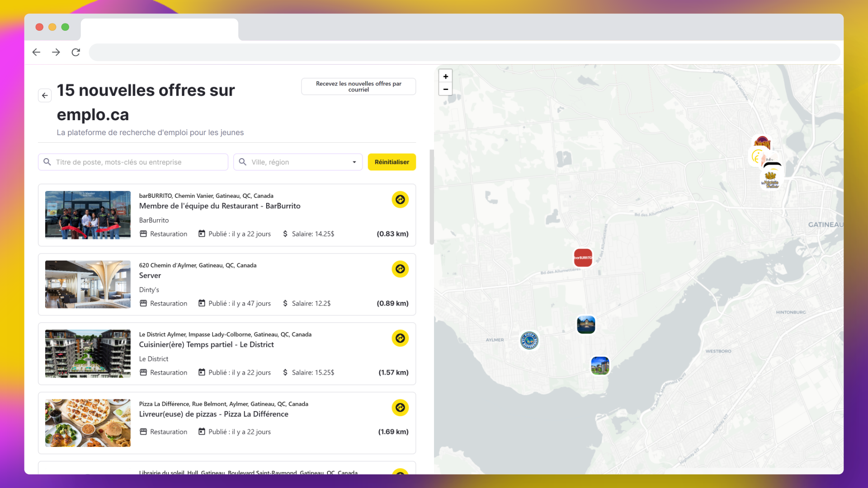Click 'BarBurrito' company name text
868x488 pixels.
coord(154,221)
